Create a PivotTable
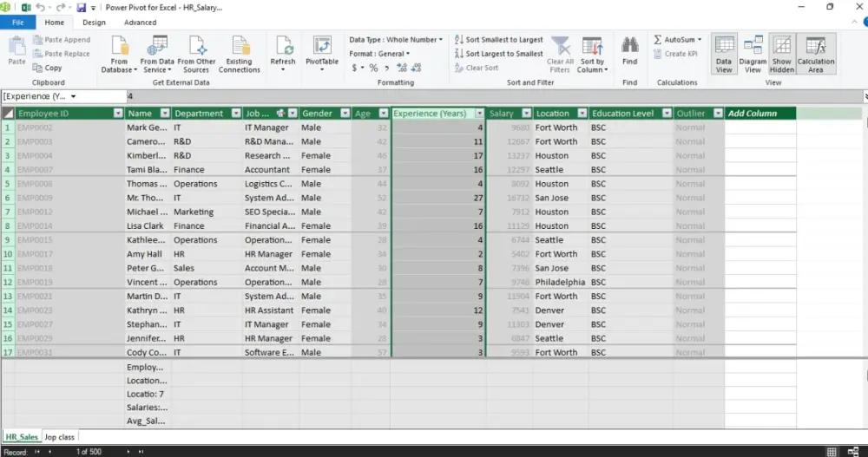This screenshot has height=457, width=868. pyautogui.click(x=322, y=54)
